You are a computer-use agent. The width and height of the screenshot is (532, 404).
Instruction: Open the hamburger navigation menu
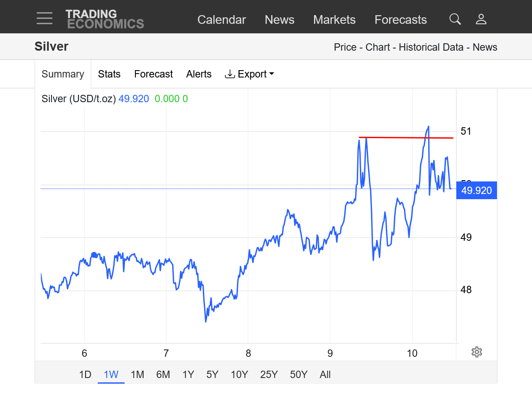point(45,18)
